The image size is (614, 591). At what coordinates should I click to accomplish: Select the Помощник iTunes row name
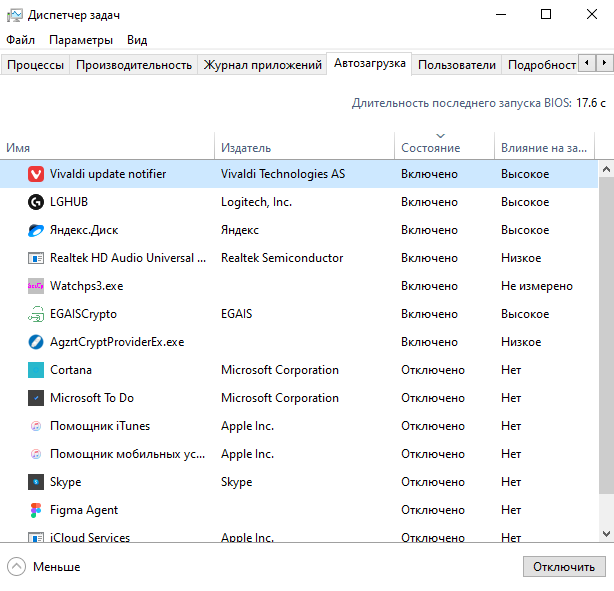[100, 426]
